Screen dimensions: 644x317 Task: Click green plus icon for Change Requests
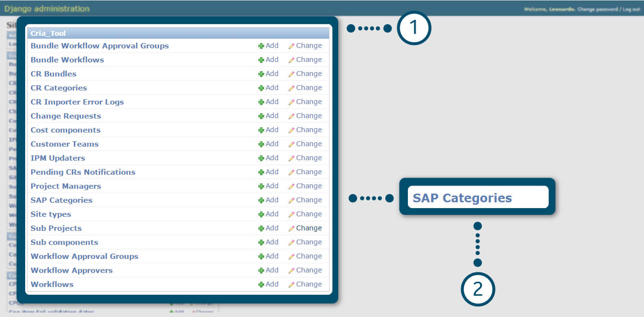pyautogui.click(x=261, y=116)
